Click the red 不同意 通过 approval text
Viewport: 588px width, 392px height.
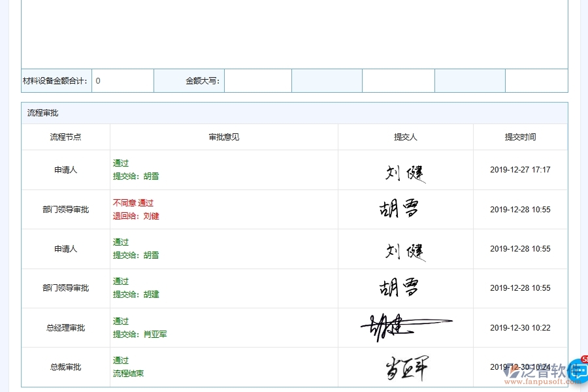[x=135, y=203]
